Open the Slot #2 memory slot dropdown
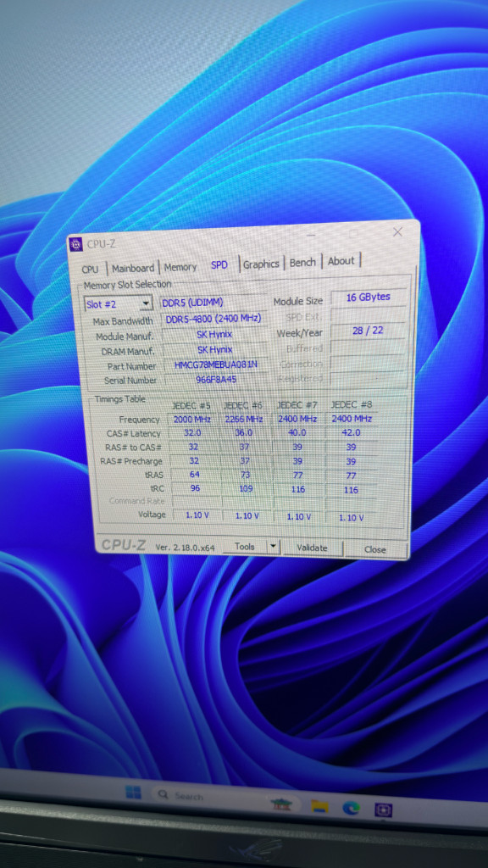 point(118,304)
